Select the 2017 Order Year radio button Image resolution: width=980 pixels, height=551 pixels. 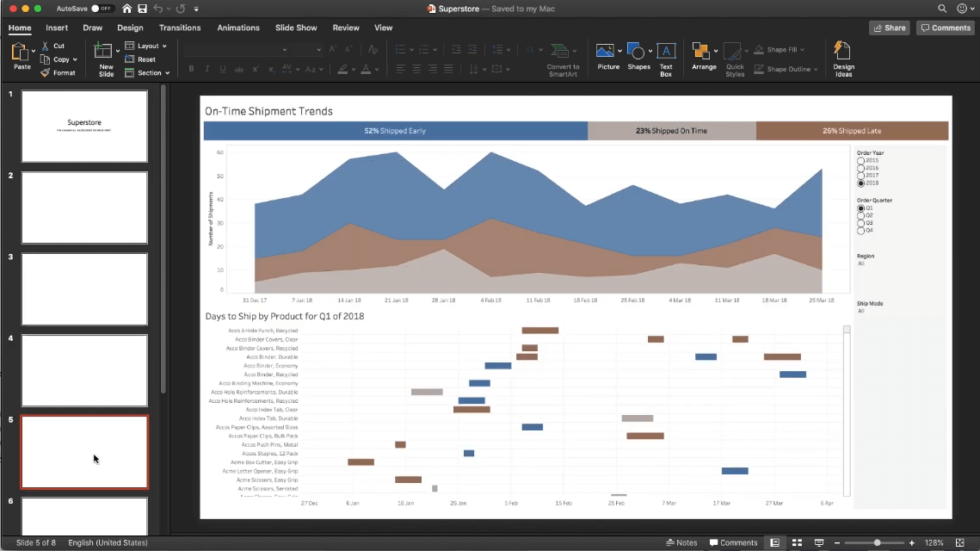click(x=860, y=176)
